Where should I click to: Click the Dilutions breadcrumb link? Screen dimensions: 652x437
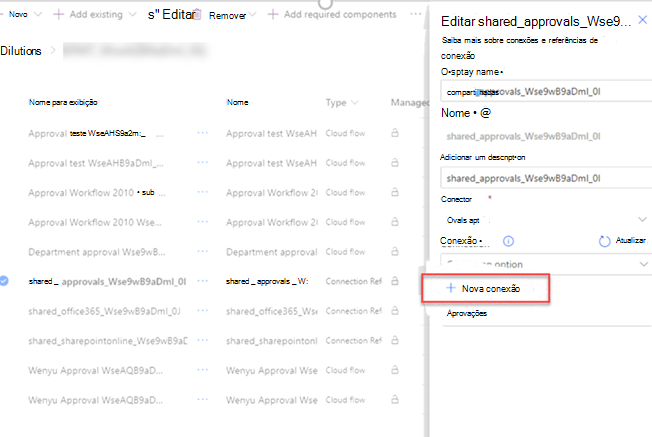coord(21,51)
